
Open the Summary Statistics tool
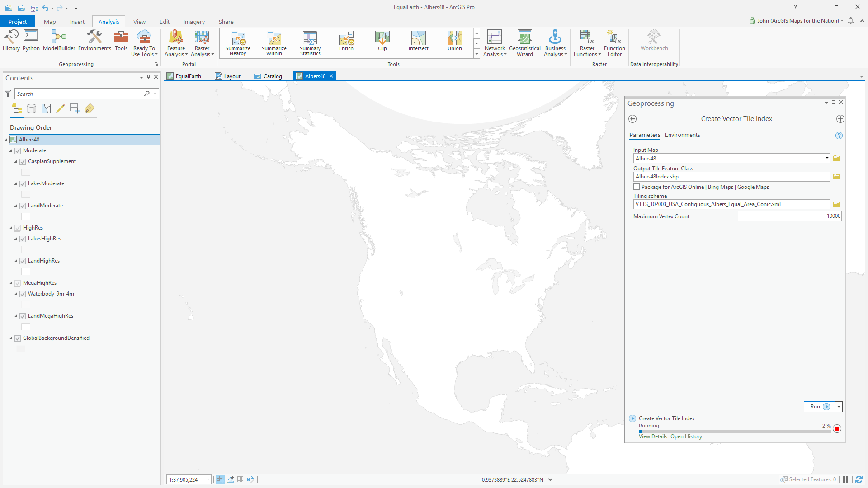coord(310,43)
